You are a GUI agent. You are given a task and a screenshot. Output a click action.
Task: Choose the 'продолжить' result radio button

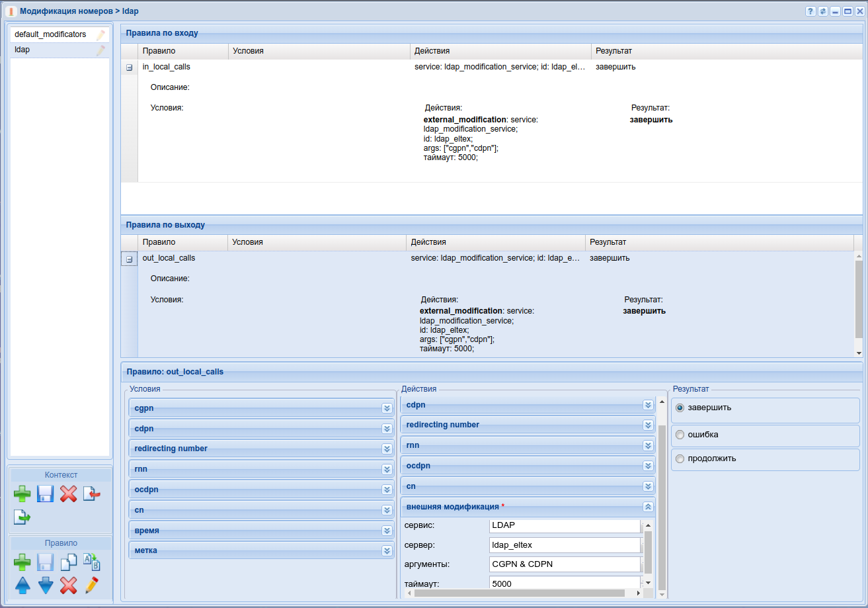pos(680,458)
